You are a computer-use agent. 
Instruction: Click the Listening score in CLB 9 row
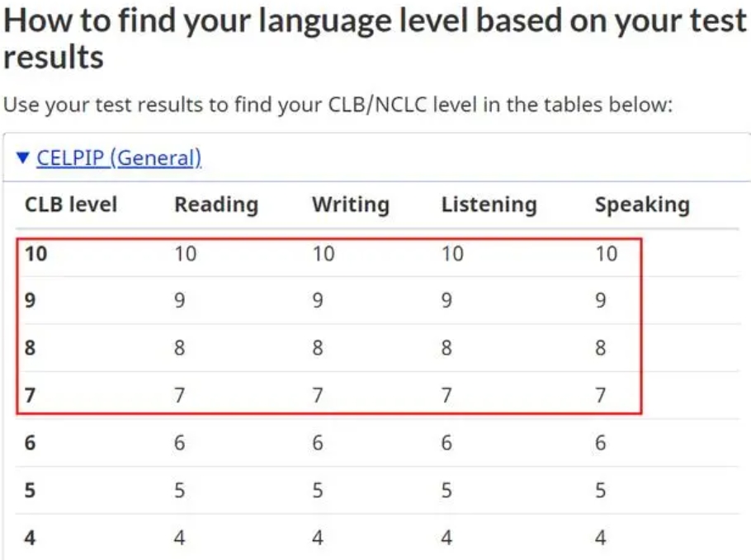coord(446,301)
